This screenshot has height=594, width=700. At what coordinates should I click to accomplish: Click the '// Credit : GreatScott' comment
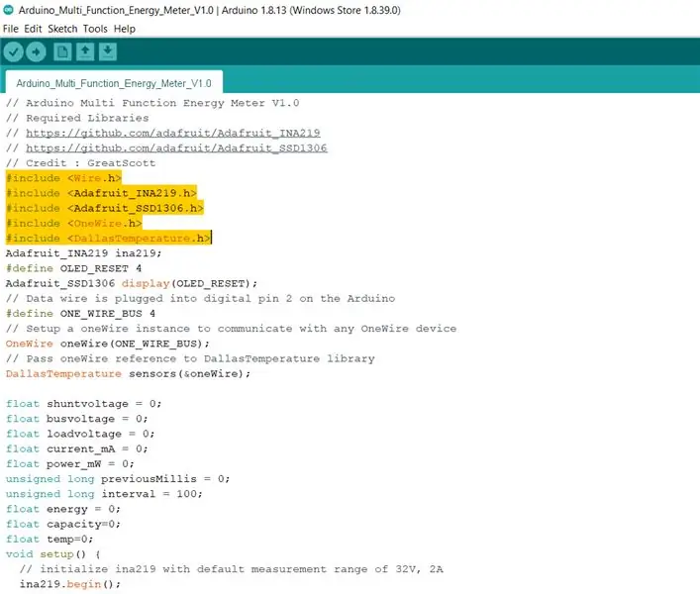[x=80, y=163]
